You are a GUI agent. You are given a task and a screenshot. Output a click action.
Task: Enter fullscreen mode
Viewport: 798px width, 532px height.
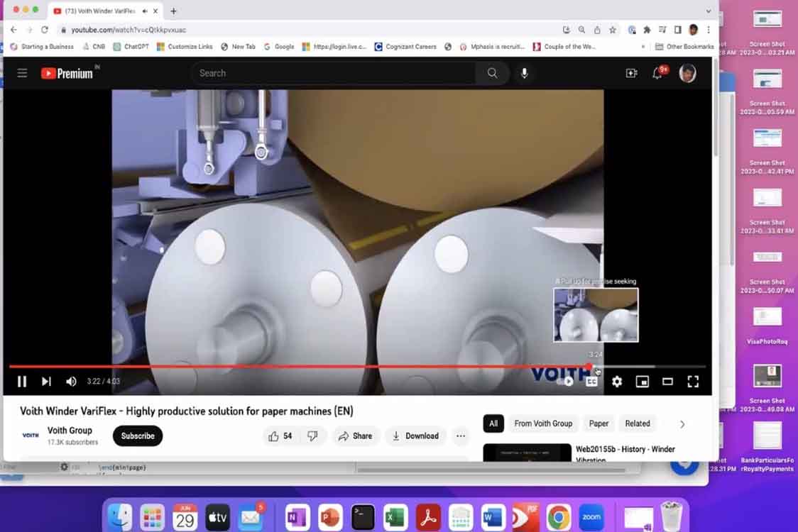tap(693, 382)
